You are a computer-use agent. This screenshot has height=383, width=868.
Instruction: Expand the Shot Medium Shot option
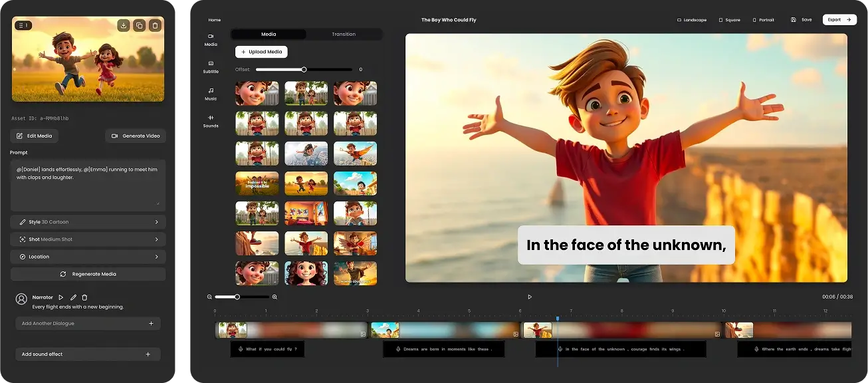point(87,239)
